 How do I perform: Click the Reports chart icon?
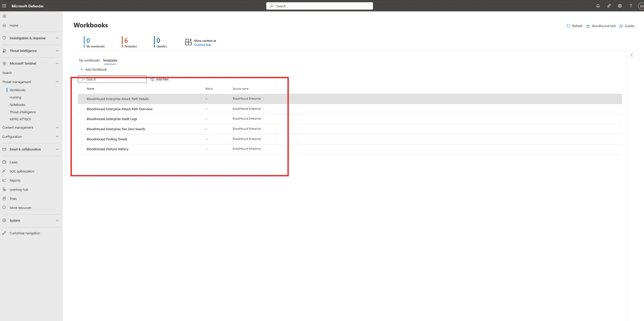(x=4, y=180)
